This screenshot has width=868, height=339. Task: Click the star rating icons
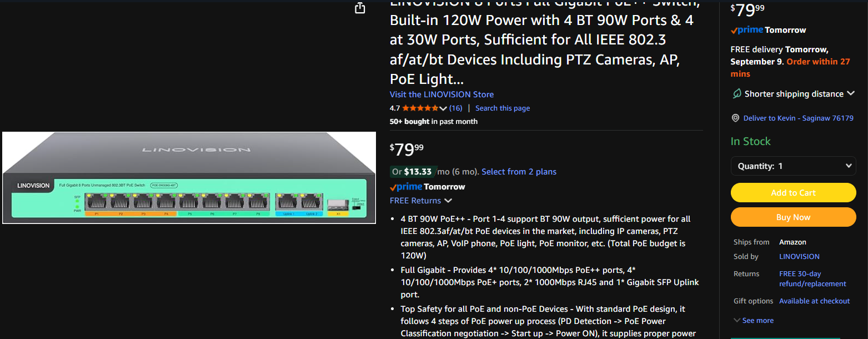[420, 108]
